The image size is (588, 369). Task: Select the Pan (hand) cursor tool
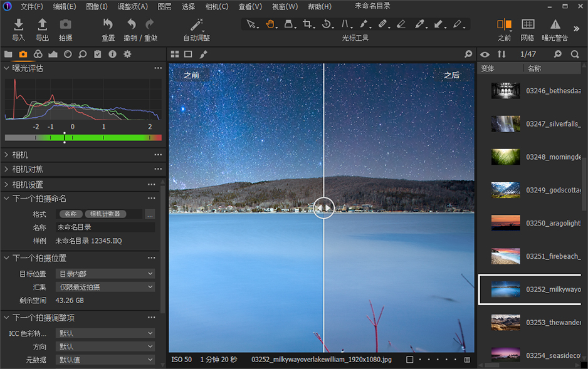click(270, 24)
